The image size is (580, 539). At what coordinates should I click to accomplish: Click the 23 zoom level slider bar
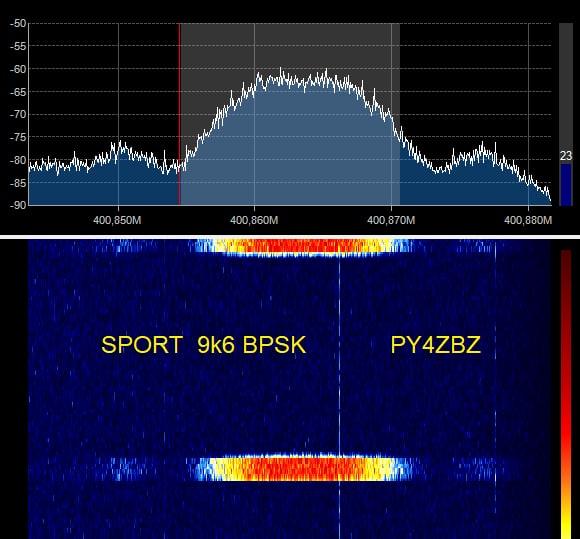tap(566, 114)
